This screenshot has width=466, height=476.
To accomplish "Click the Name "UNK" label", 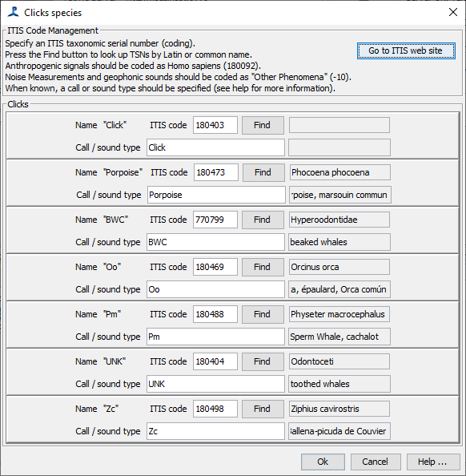I will [x=101, y=361].
